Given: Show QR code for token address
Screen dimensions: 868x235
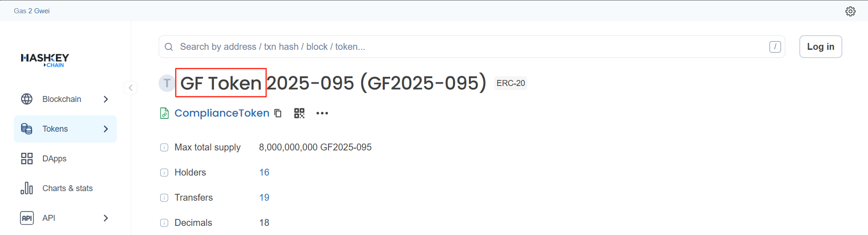Looking at the screenshot, I should point(299,113).
